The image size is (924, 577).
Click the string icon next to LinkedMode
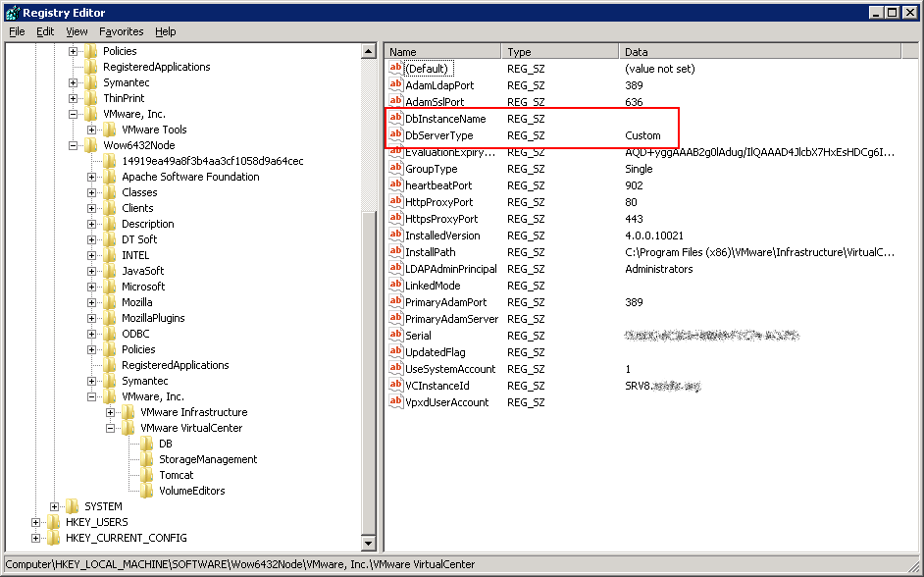pyautogui.click(x=395, y=285)
